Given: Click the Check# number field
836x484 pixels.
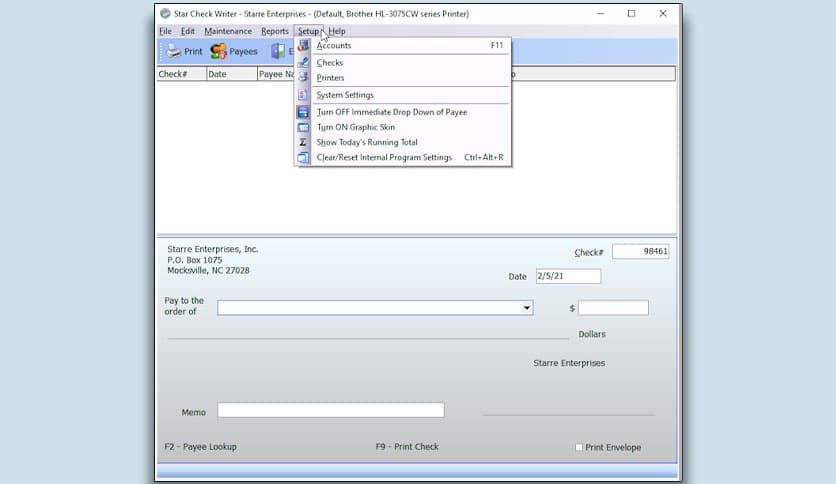Looking at the screenshot, I should tap(640, 252).
